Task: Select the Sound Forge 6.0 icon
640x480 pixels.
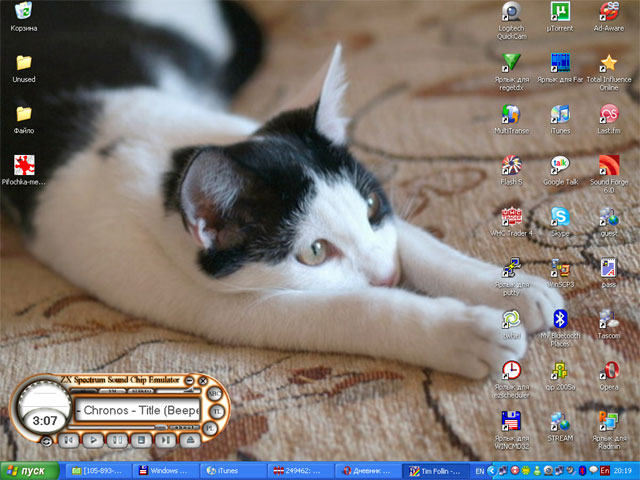Action: pyautogui.click(x=608, y=165)
